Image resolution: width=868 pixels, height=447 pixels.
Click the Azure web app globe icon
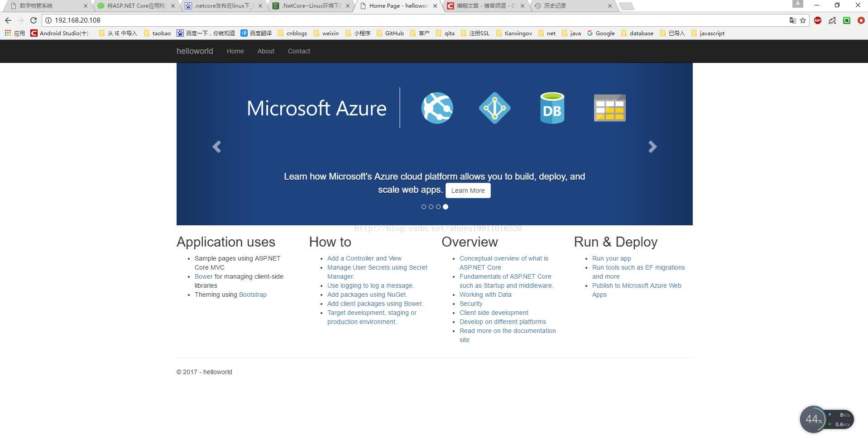(437, 108)
